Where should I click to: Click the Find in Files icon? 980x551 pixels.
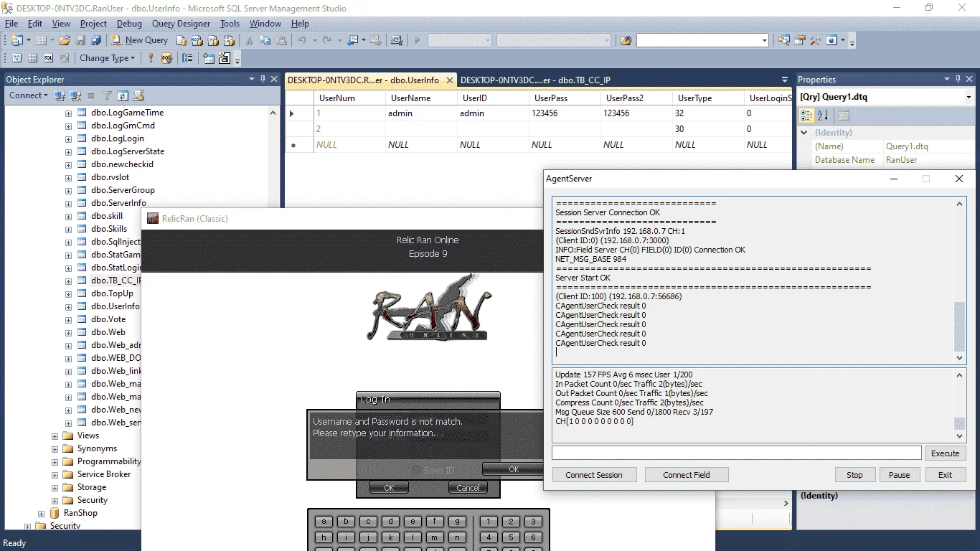pyautogui.click(x=626, y=40)
